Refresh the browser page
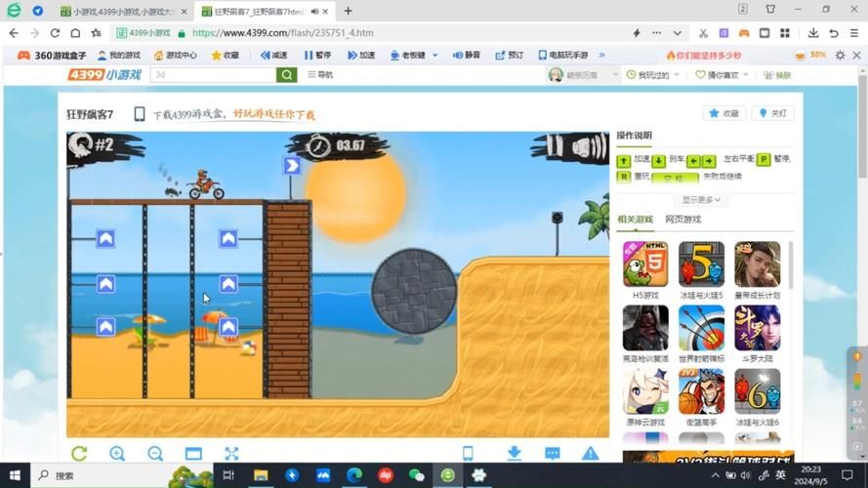Viewport: 868px width, 488px height. pyautogui.click(x=55, y=33)
